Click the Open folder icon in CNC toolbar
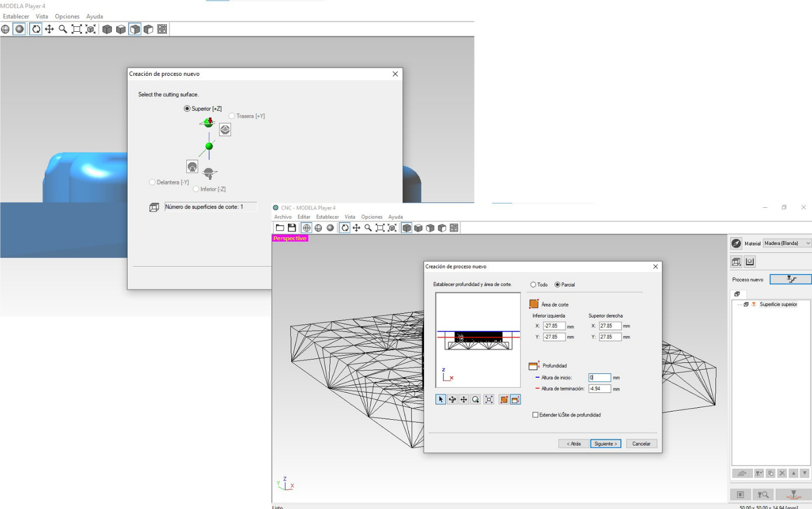812x509 pixels. tap(280, 228)
